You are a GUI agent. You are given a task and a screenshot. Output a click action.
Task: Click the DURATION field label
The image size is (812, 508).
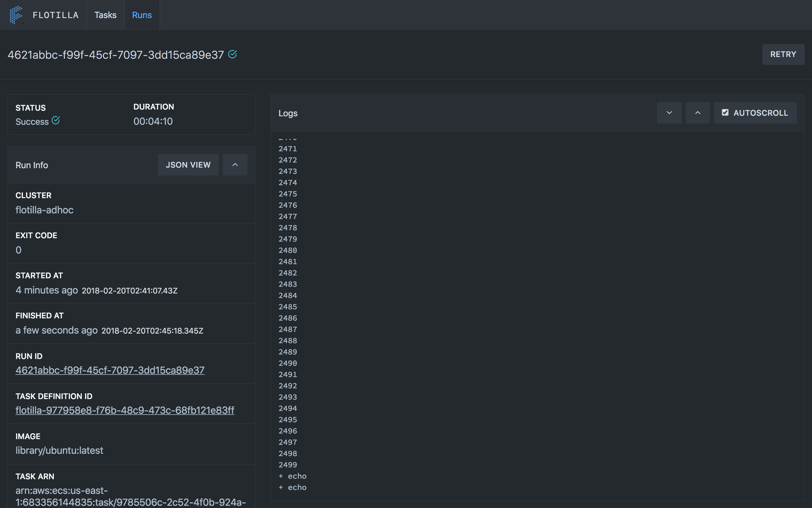154,107
